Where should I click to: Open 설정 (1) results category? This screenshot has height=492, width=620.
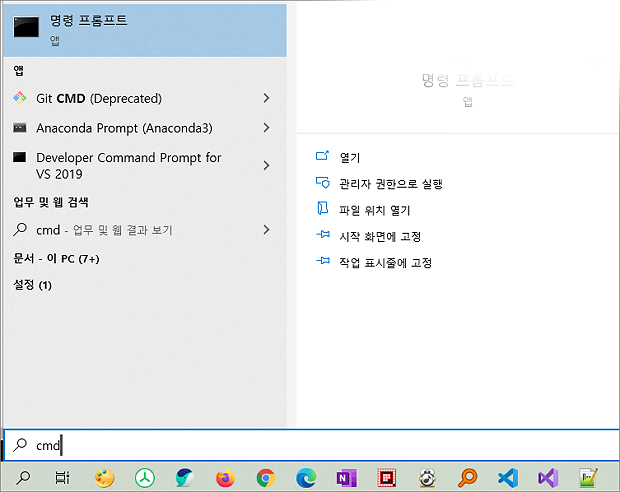(x=32, y=285)
